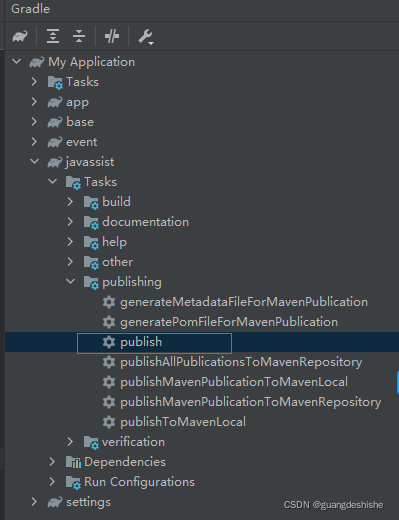Expand the documentation task group

[x=70, y=222]
